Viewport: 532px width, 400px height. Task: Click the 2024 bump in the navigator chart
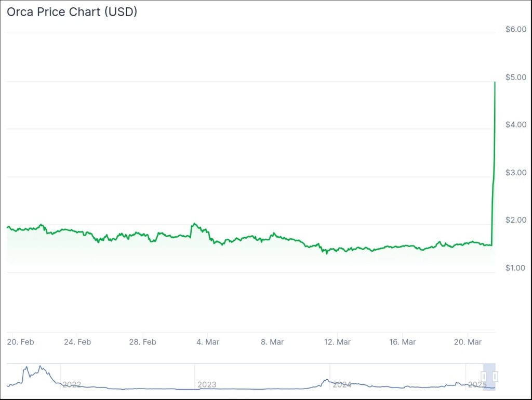(x=326, y=380)
